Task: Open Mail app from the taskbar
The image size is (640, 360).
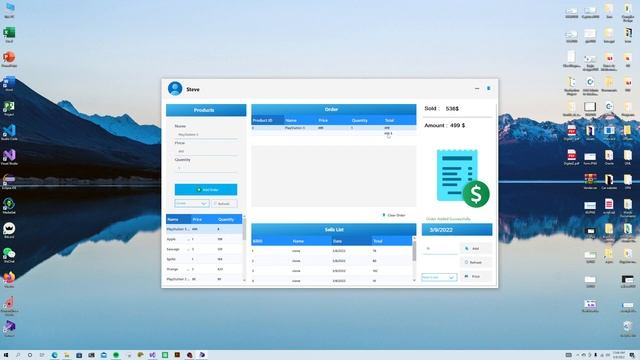Action: point(104,355)
